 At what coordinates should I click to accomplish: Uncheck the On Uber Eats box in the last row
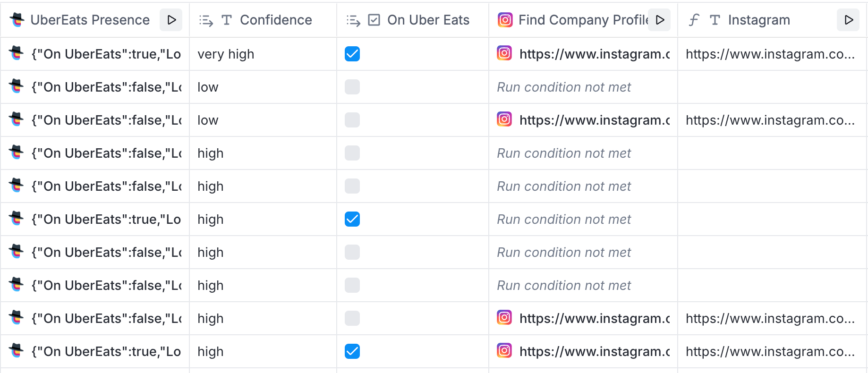tap(352, 351)
